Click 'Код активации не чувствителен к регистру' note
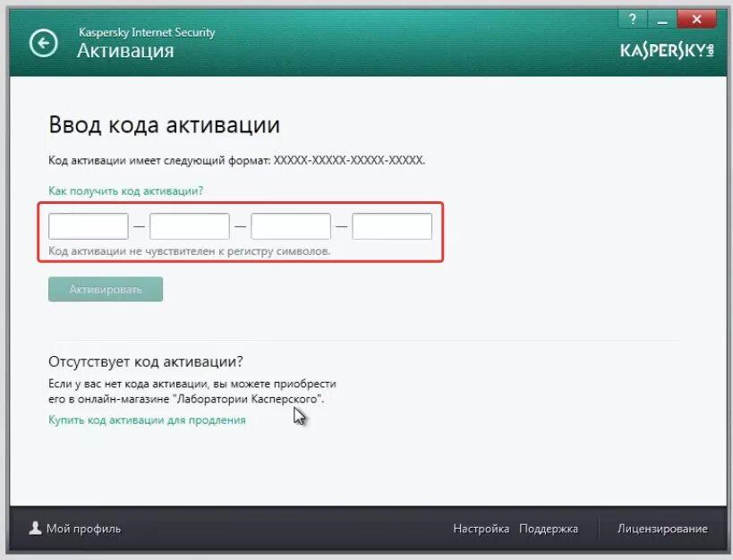733x560 pixels. [190, 251]
